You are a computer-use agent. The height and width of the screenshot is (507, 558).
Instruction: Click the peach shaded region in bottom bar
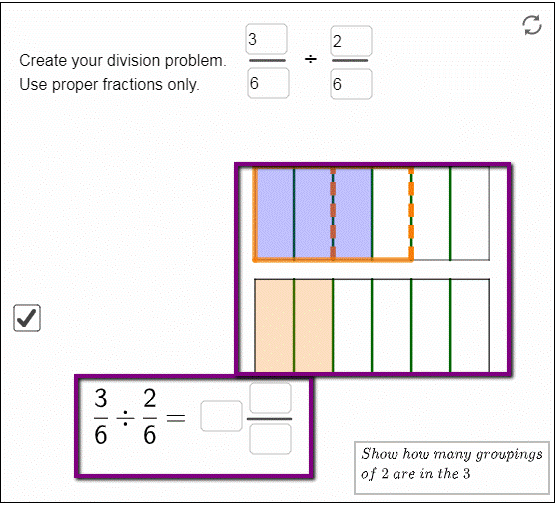point(294,326)
